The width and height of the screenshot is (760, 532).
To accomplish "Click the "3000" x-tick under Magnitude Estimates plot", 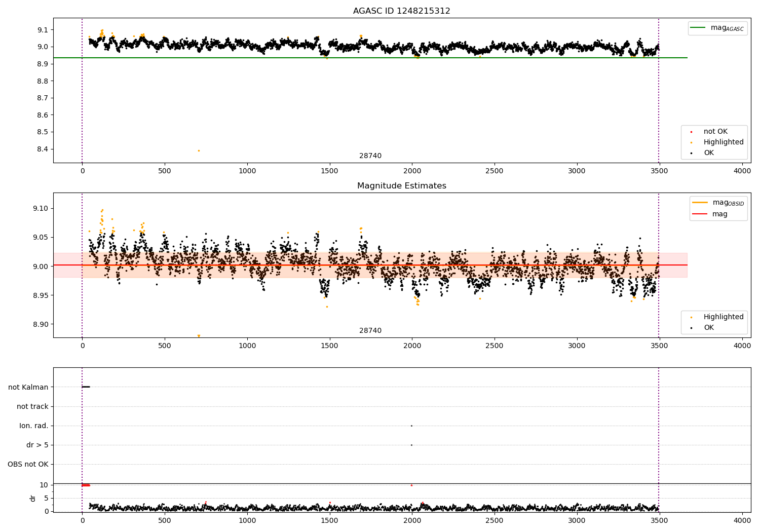I will [577, 346].
